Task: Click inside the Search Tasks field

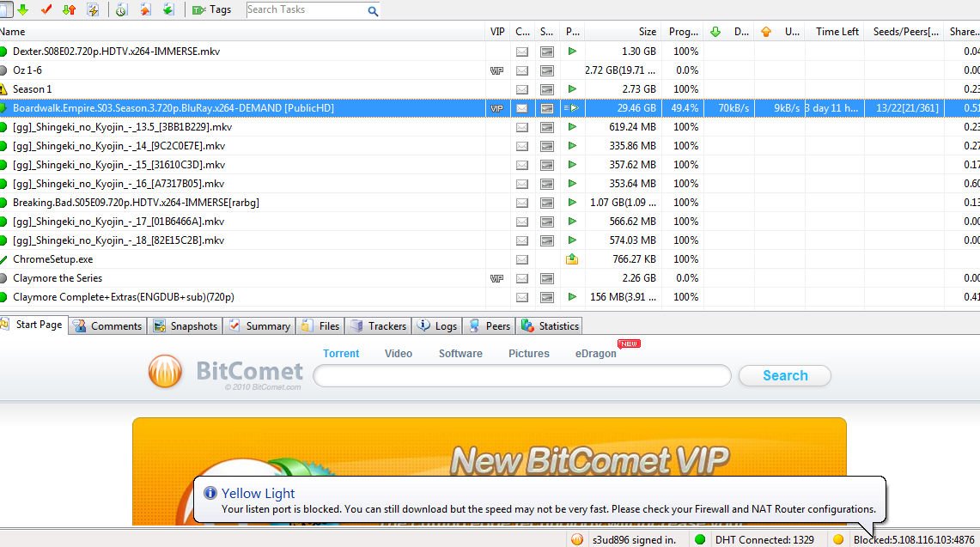Action: 307,10
